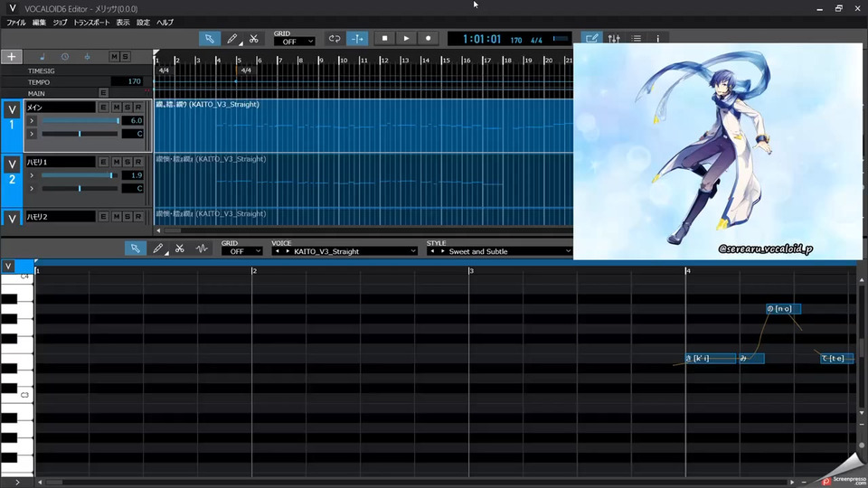Mute the メイン track
Image resolution: width=868 pixels, height=488 pixels.
117,107
